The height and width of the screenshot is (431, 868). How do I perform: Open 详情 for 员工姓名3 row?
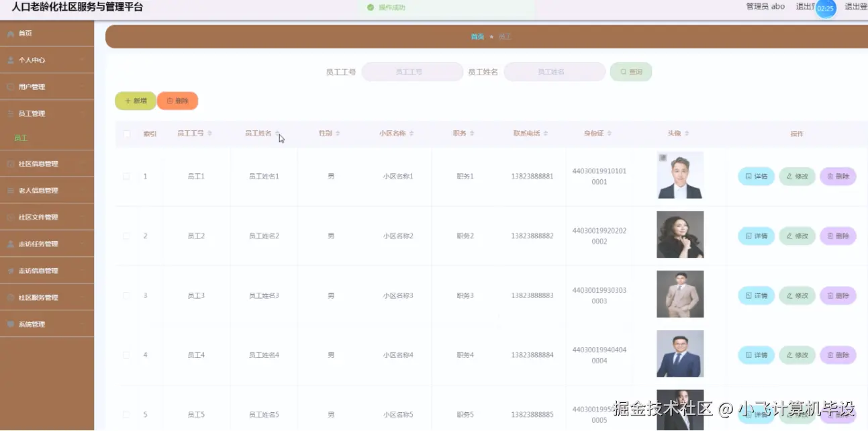click(757, 295)
